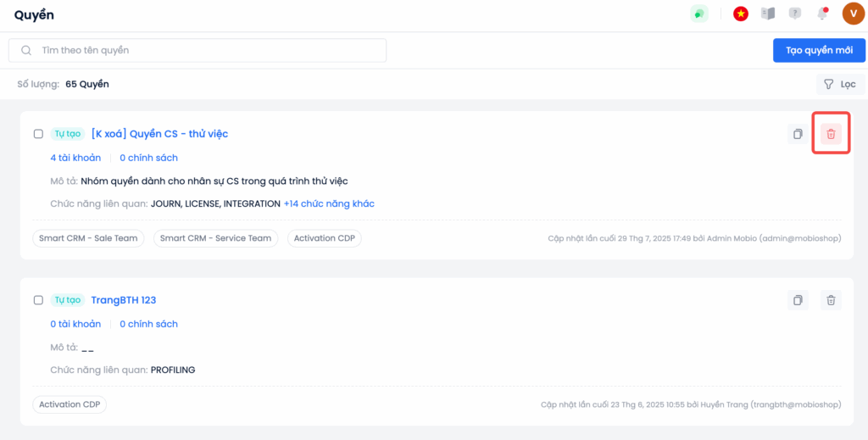The image size is (868, 440).
Task: Open the notifications bell
Action: (821, 14)
